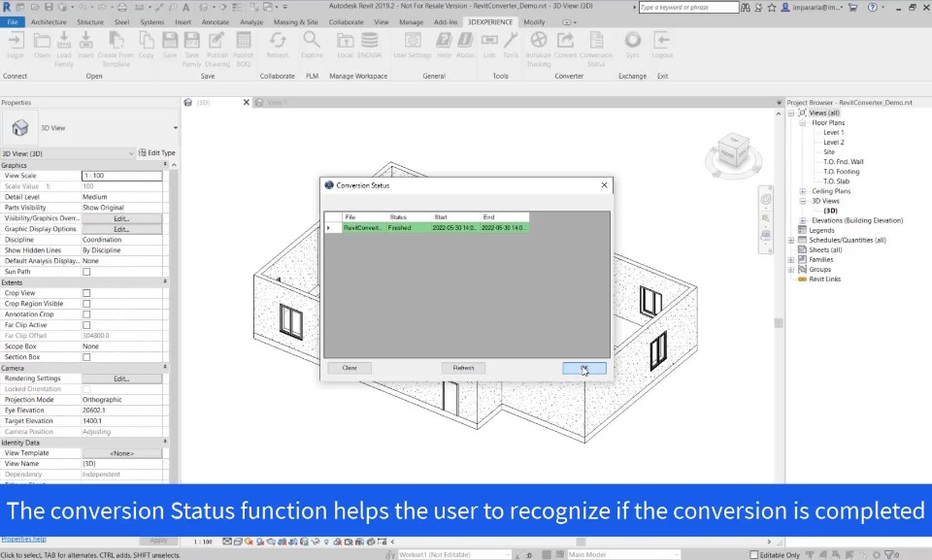This screenshot has height=560, width=932.
Task: Expand Ceiling Plans in Project Browser
Action: 803,191
